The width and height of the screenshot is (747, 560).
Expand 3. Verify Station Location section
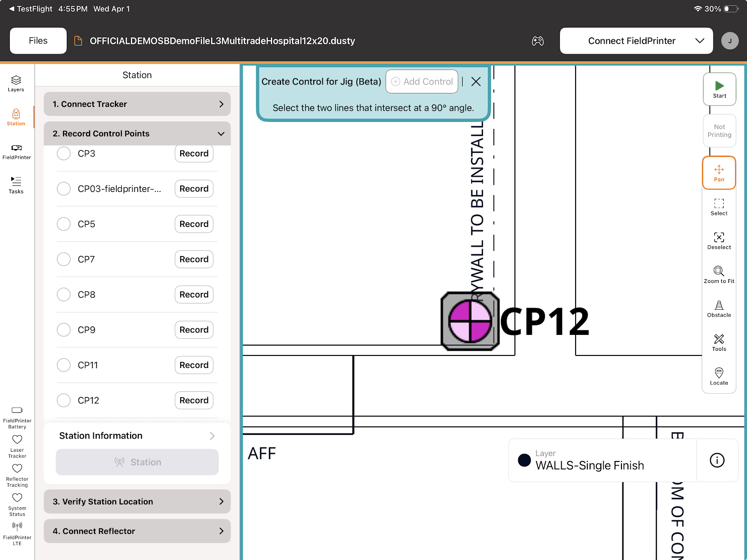point(137,502)
